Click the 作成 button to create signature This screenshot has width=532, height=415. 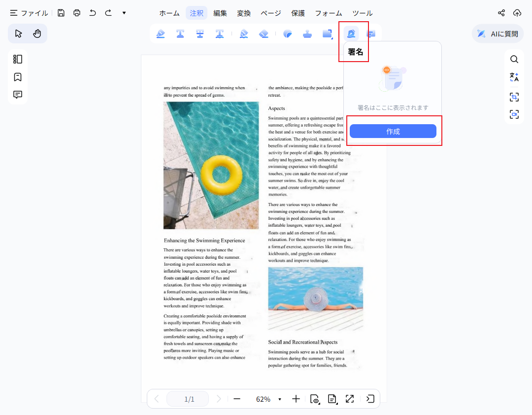(x=393, y=131)
